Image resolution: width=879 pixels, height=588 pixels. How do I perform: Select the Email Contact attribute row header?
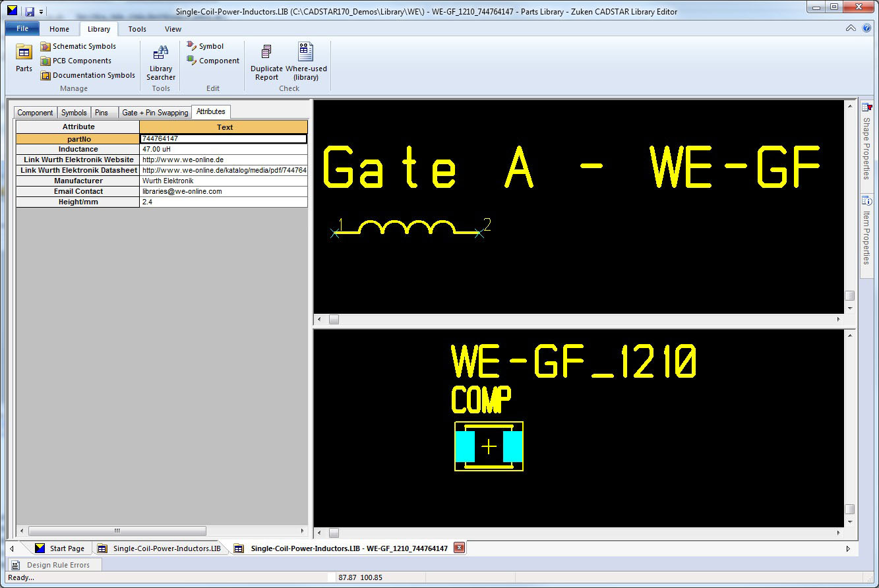(x=78, y=192)
